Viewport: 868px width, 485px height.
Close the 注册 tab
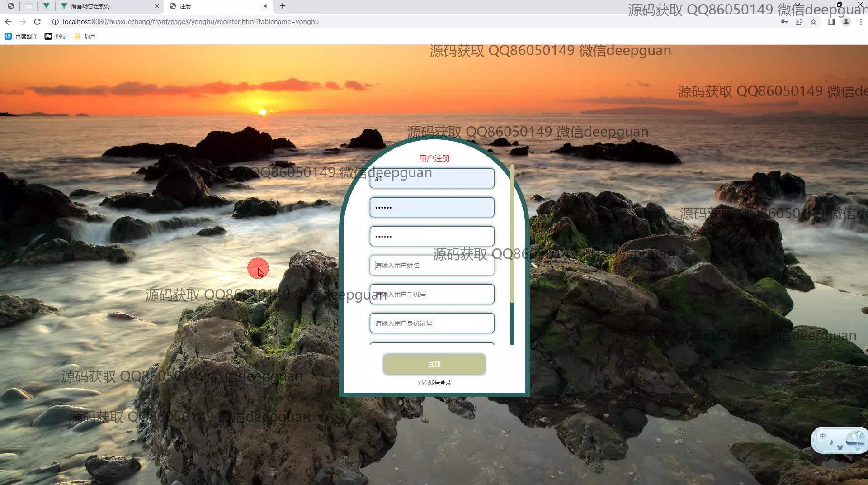click(265, 6)
